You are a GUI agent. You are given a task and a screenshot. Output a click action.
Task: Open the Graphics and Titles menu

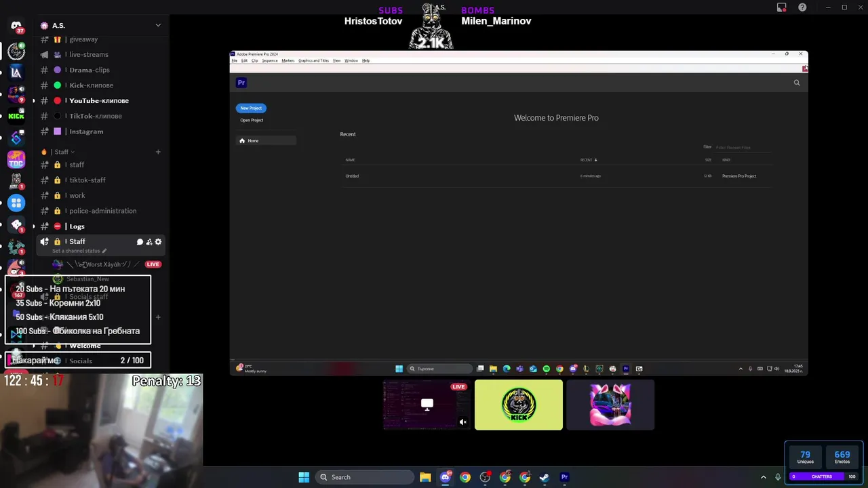point(313,60)
